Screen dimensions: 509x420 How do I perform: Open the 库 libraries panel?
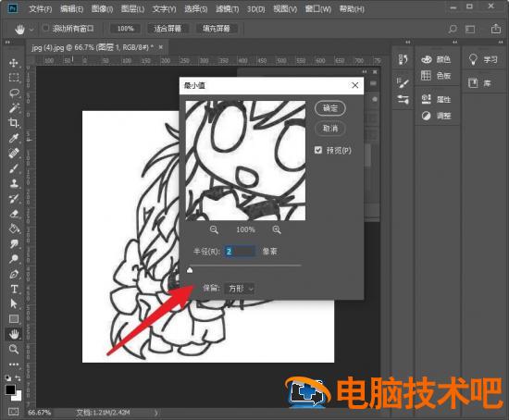479,83
